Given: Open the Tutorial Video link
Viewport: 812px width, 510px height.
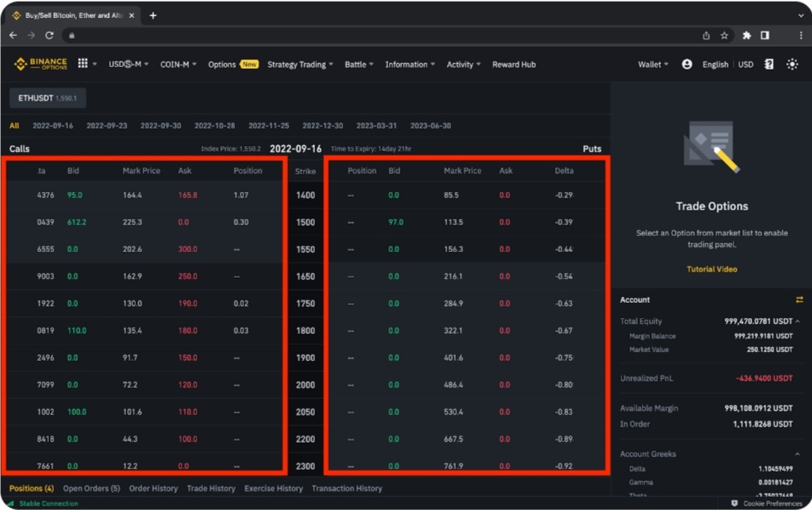Looking at the screenshot, I should pyautogui.click(x=711, y=269).
